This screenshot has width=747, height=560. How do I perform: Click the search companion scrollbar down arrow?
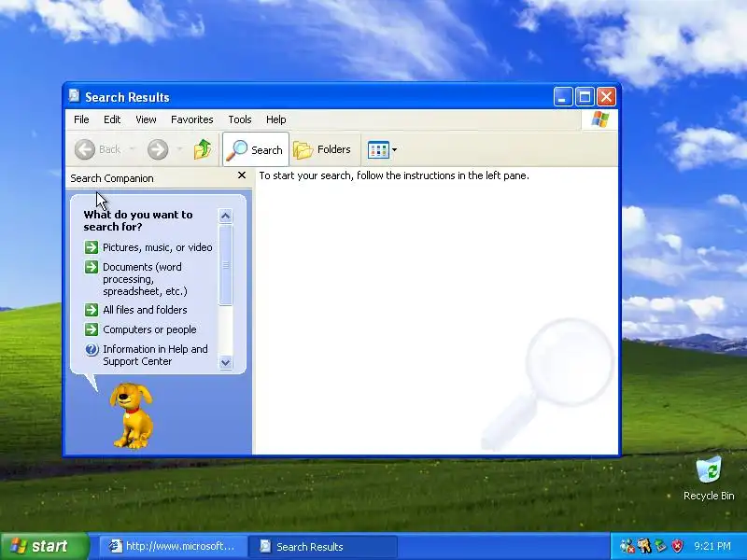(226, 363)
